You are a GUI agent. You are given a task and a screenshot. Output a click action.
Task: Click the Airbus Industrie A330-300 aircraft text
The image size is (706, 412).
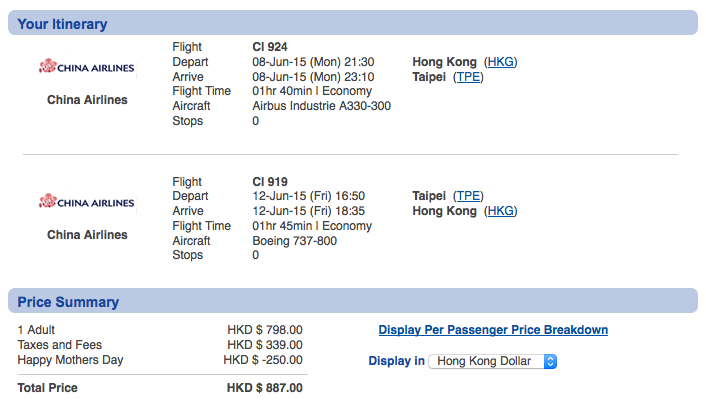[x=321, y=106]
